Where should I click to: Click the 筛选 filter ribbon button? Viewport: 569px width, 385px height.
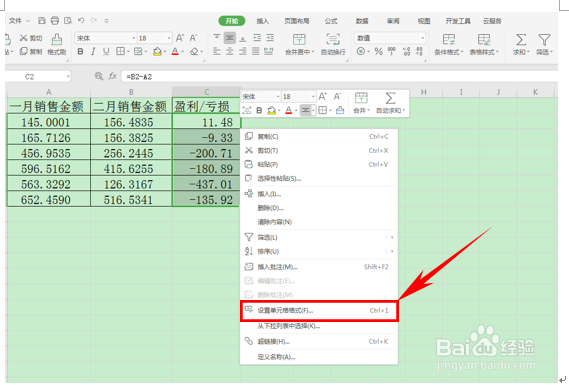pyautogui.click(x=544, y=45)
